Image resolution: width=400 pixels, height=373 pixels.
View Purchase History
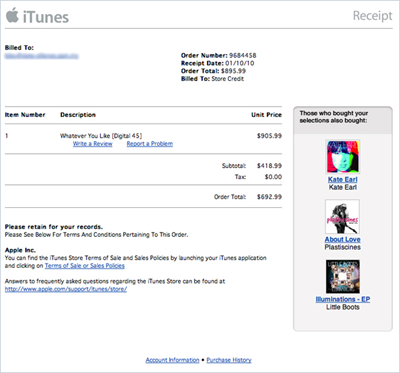229,360
